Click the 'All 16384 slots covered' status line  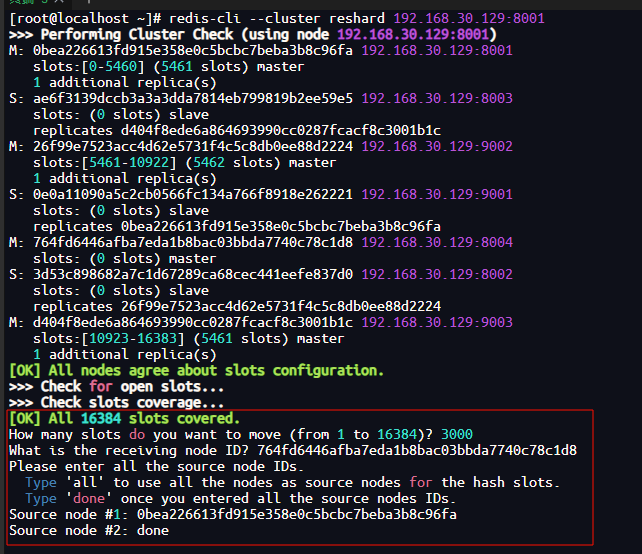pyautogui.click(x=124, y=418)
